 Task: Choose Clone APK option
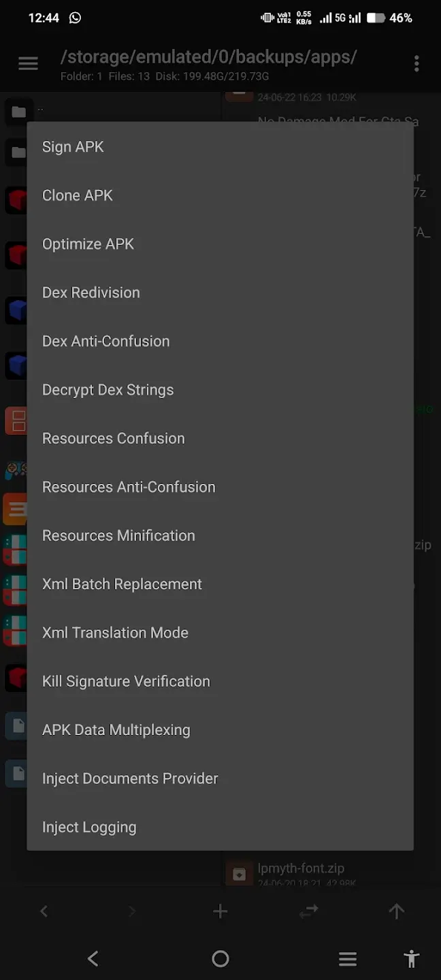(78, 195)
